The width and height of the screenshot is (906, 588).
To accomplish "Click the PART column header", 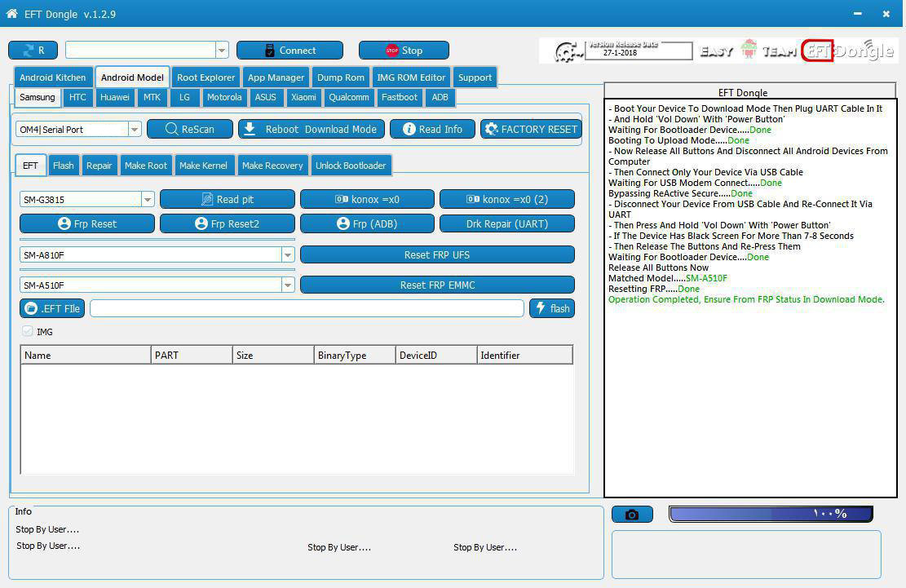I will click(192, 356).
